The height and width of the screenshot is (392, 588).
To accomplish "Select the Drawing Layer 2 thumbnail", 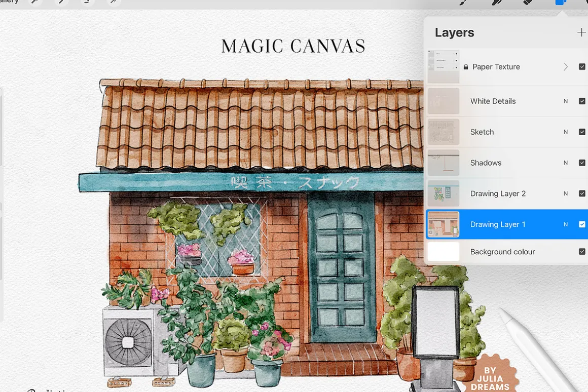I will pyautogui.click(x=443, y=193).
